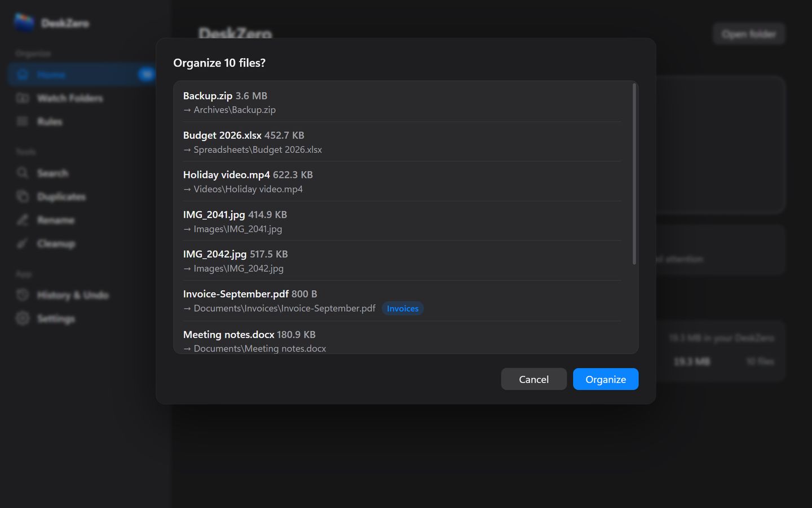Image resolution: width=812 pixels, height=508 pixels.
Task: Click the DeskZero app logo
Action: [24, 23]
